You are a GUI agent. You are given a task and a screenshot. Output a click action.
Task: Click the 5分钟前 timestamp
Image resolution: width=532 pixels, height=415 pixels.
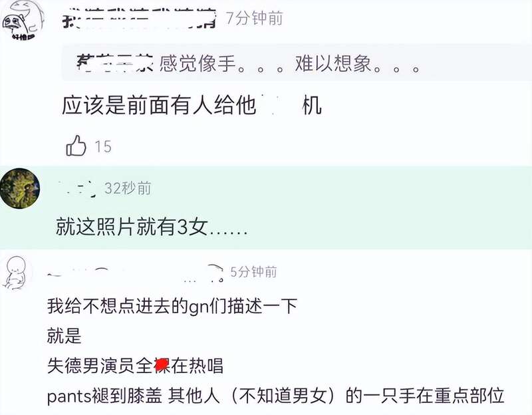point(253,272)
